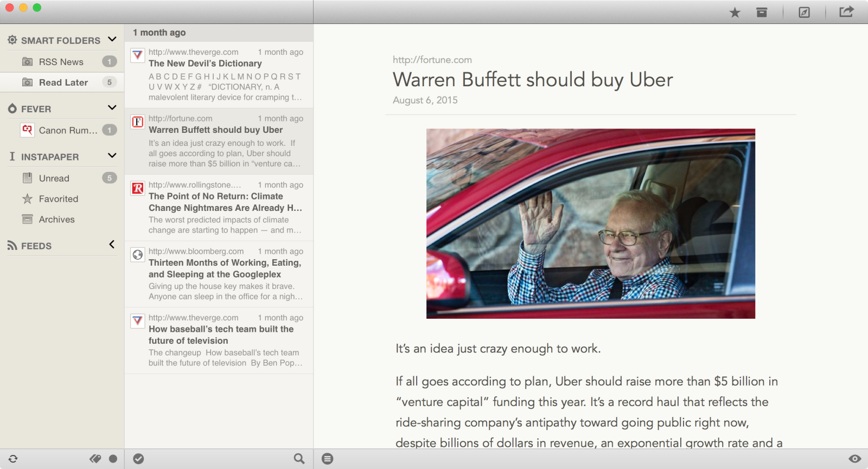Screen dimensions: 868x469
Task: Select "The New Devil's Dictionary" article
Action: pyautogui.click(x=219, y=75)
